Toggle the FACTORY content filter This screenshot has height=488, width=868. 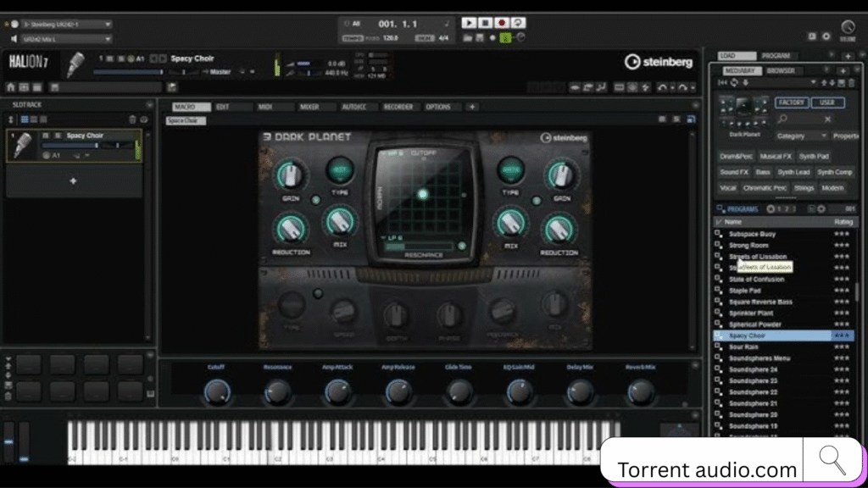click(x=791, y=103)
